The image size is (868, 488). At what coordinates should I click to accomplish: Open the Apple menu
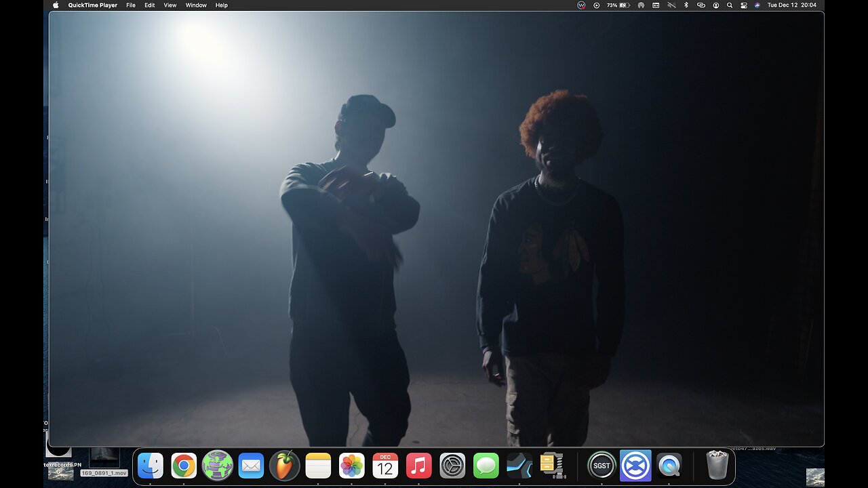click(x=56, y=5)
